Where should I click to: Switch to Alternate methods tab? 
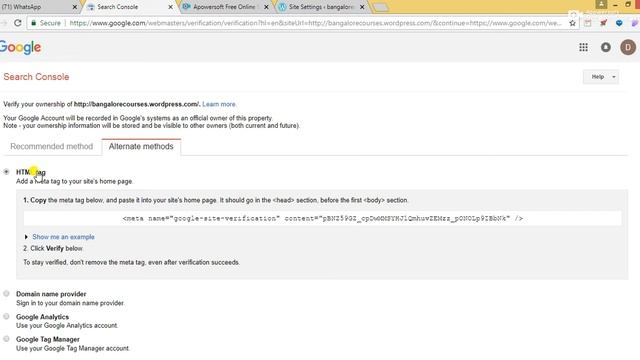tap(141, 147)
